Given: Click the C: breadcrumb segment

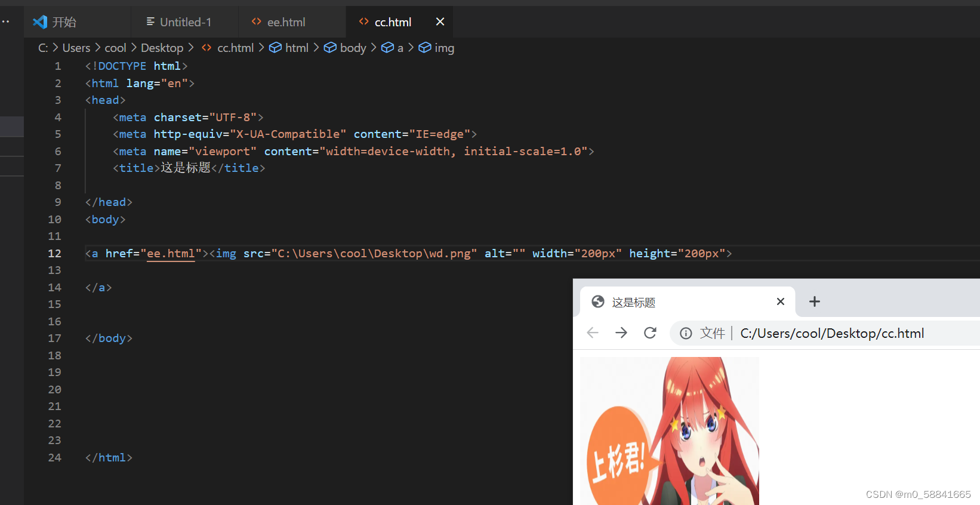Looking at the screenshot, I should coord(43,48).
